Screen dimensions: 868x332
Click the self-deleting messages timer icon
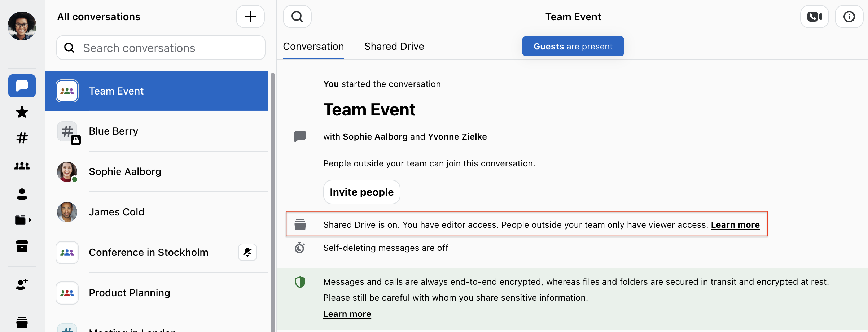point(300,248)
